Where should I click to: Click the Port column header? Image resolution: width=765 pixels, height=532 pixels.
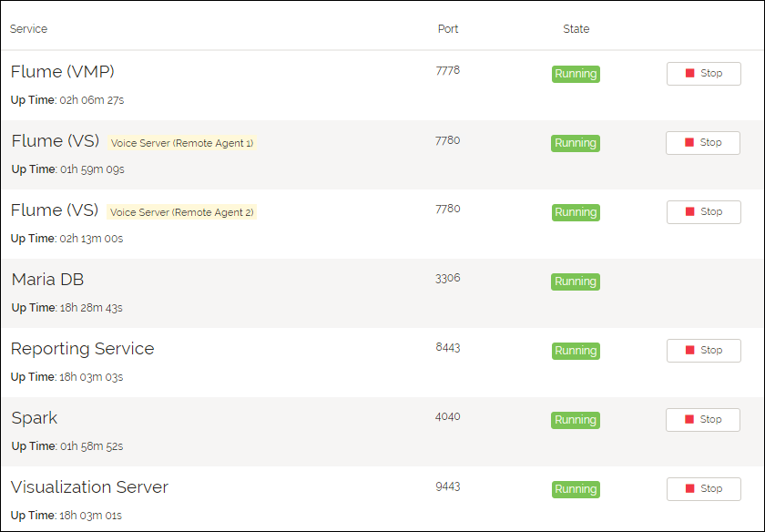coord(448,29)
